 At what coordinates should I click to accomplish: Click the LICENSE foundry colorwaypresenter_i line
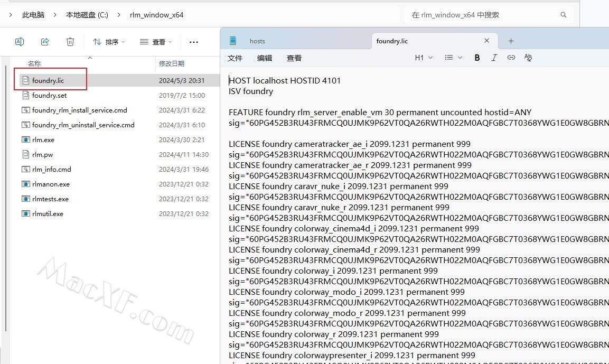tap(352, 356)
